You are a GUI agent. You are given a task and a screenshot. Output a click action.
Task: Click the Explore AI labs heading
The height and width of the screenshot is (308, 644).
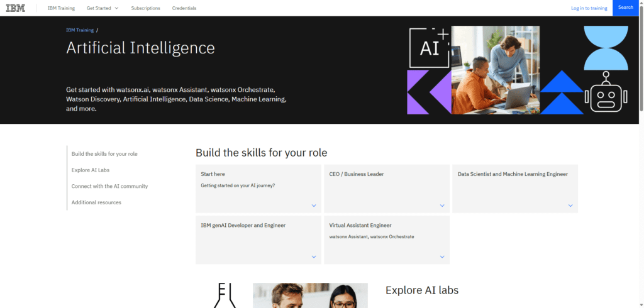click(x=422, y=290)
